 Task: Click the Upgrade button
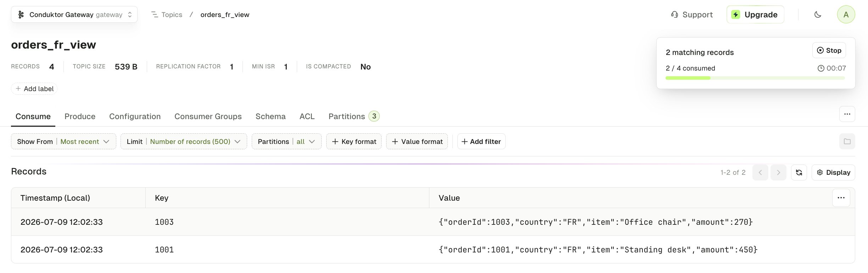(755, 15)
